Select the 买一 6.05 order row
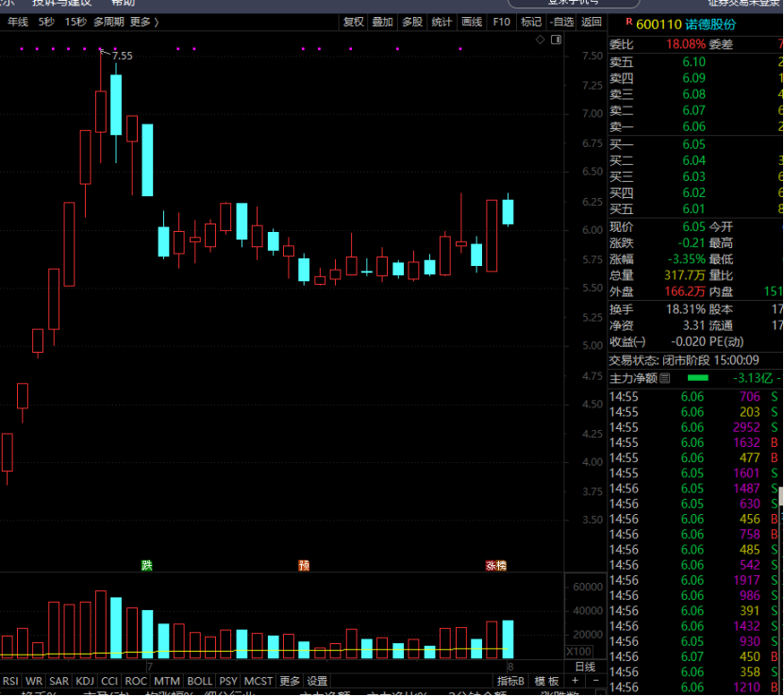Viewport: 784px width, 696px height. click(x=695, y=144)
